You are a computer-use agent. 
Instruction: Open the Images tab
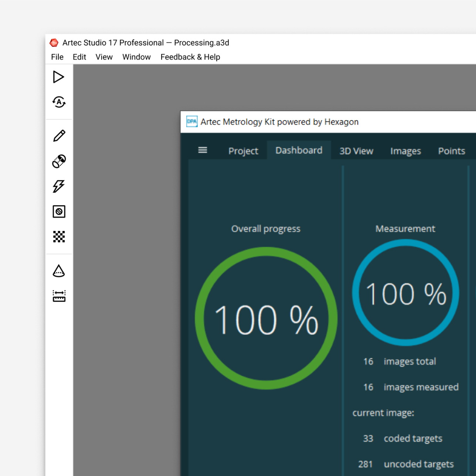(405, 151)
